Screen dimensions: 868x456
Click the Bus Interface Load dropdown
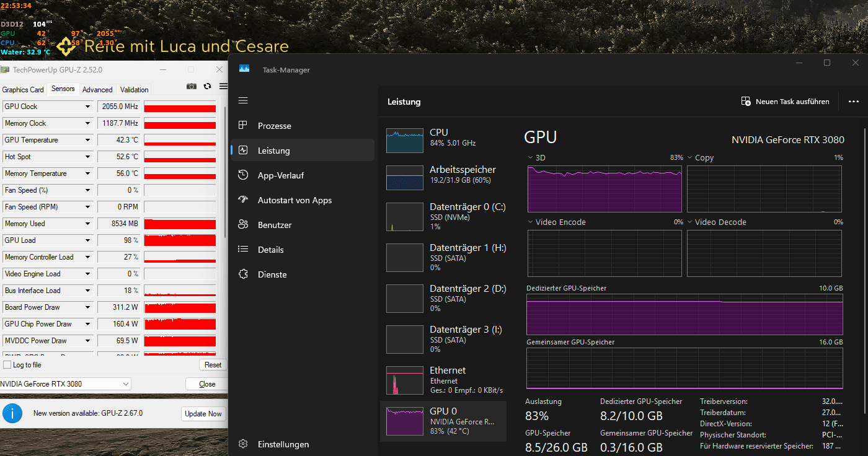[x=87, y=291]
